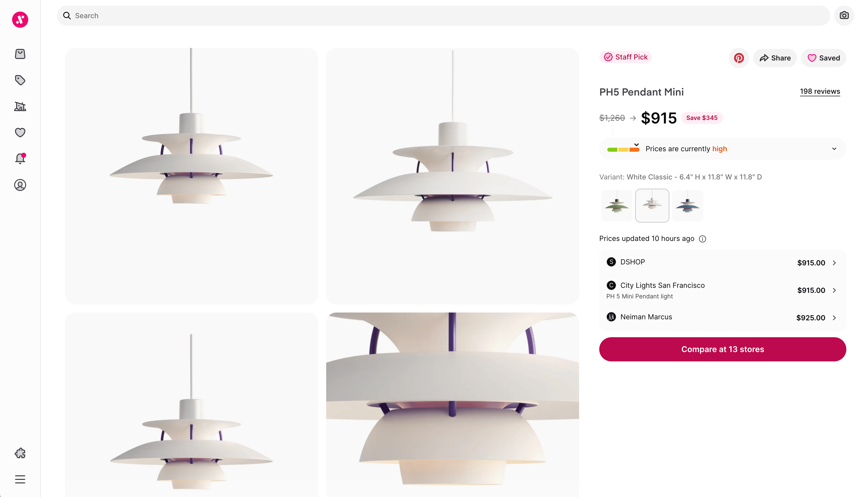Viewport: 868px width, 497px height.
Task: Open the Neiman Marcus $925.00 offer
Action: pyautogui.click(x=722, y=318)
